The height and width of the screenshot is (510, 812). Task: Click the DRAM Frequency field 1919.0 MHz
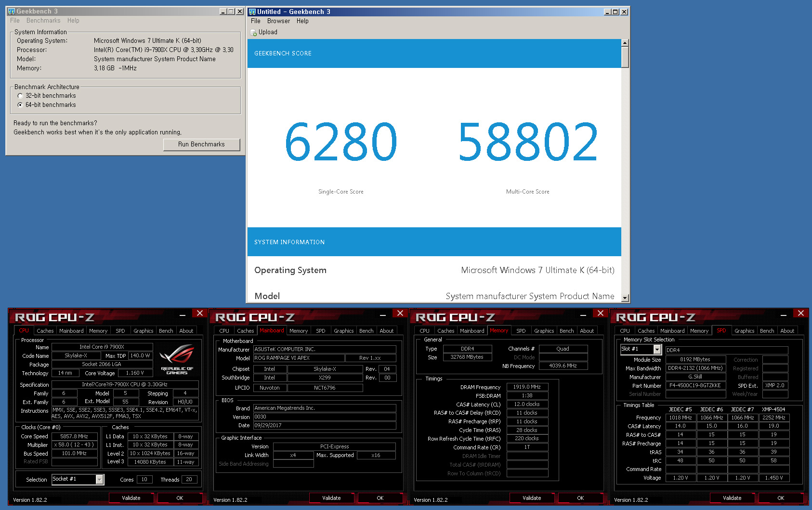527,387
